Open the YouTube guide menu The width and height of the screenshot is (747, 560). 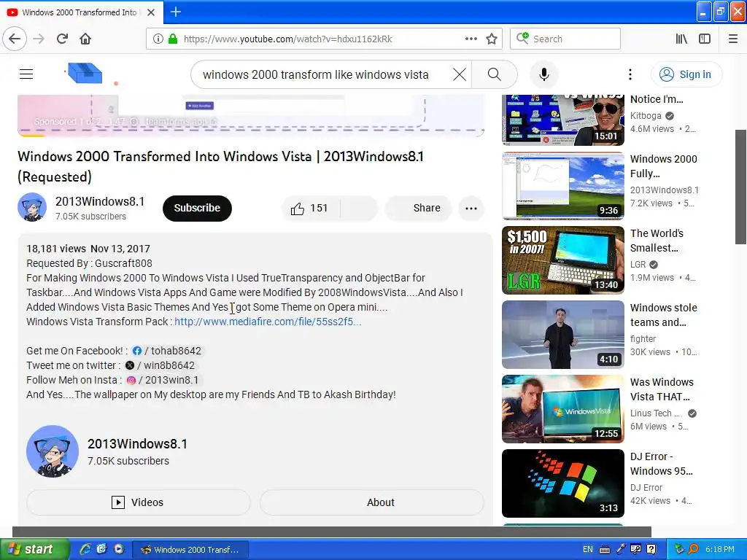click(x=26, y=74)
